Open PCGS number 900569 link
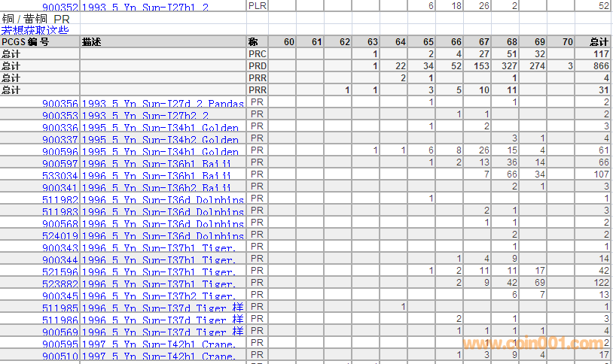 60,332
